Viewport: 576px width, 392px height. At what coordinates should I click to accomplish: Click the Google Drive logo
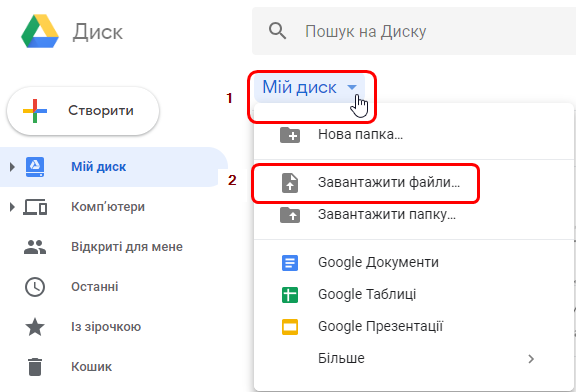40,31
